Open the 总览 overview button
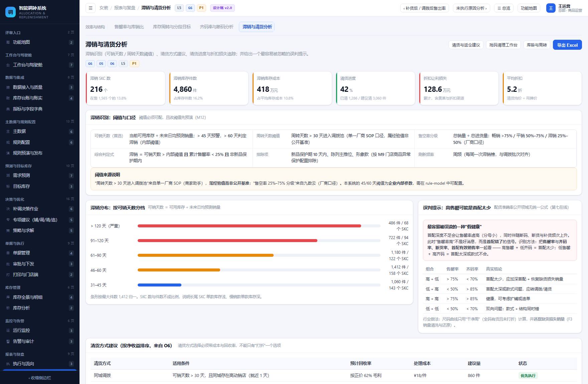Image resolution: width=588 pixels, height=384 pixels. point(504,8)
